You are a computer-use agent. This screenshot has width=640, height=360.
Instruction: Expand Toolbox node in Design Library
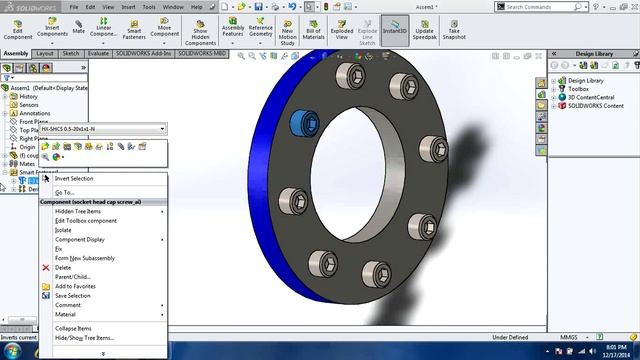tap(554, 89)
